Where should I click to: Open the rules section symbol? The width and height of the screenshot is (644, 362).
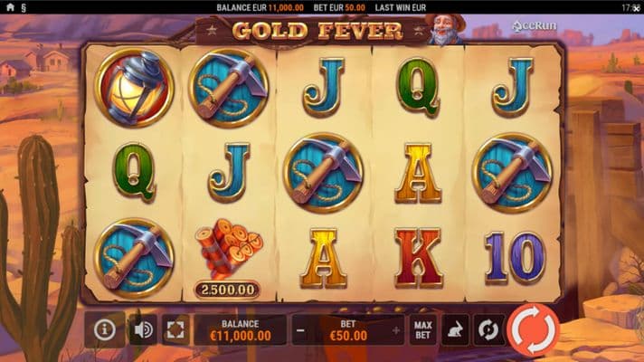point(24,7)
